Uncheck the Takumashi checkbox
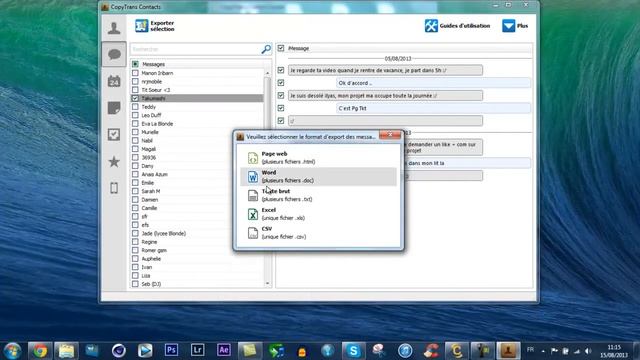 click(135, 98)
